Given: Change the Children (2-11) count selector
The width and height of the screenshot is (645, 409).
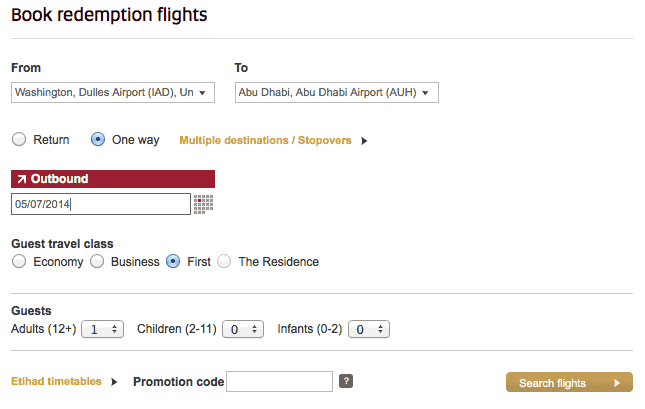Looking at the screenshot, I should coord(243,329).
